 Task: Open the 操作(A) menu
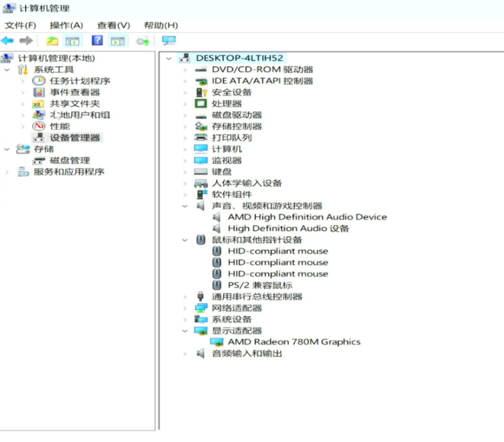pos(67,26)
